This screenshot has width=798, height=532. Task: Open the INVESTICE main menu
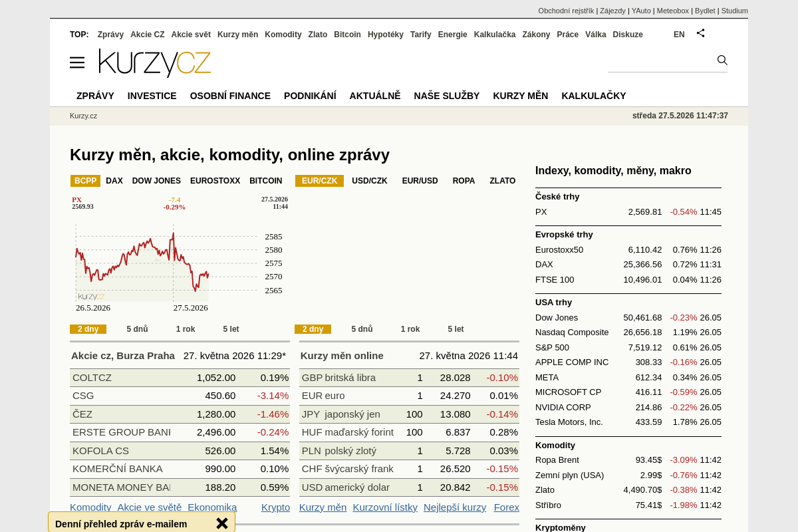[x=152, y=96]
